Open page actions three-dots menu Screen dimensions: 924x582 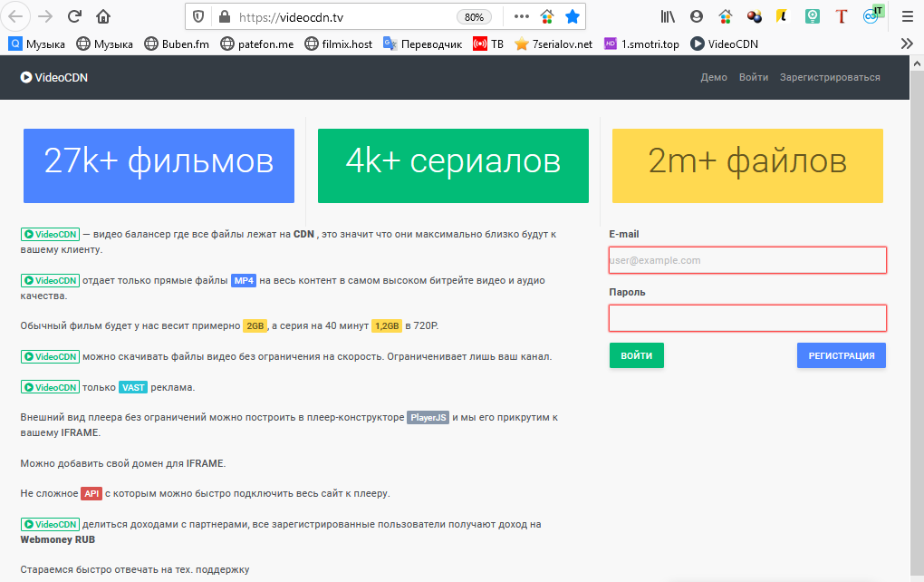[521, 16]
